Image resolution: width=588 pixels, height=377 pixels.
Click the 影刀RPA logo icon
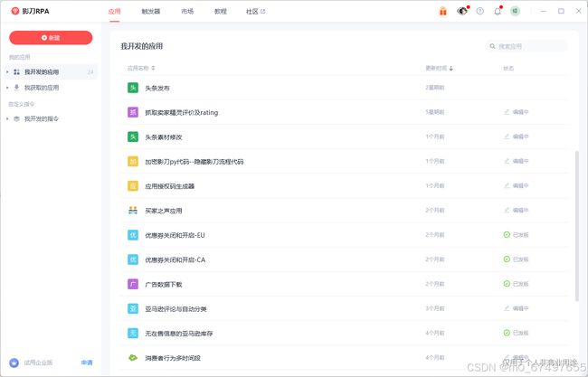pyautogui.click(x=15, y=11)
